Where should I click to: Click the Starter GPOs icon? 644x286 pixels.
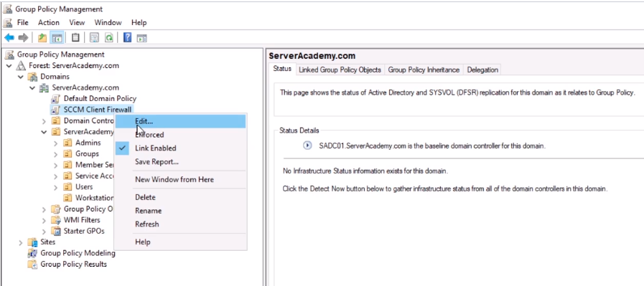(55, 231)
